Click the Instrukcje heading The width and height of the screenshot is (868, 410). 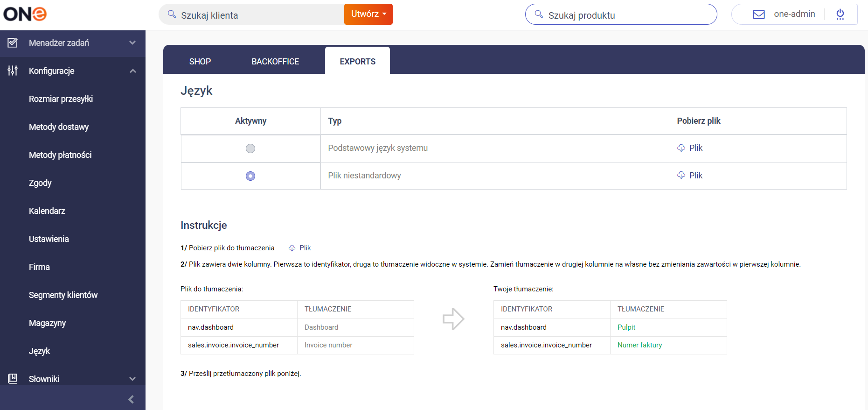pos(204,225)
